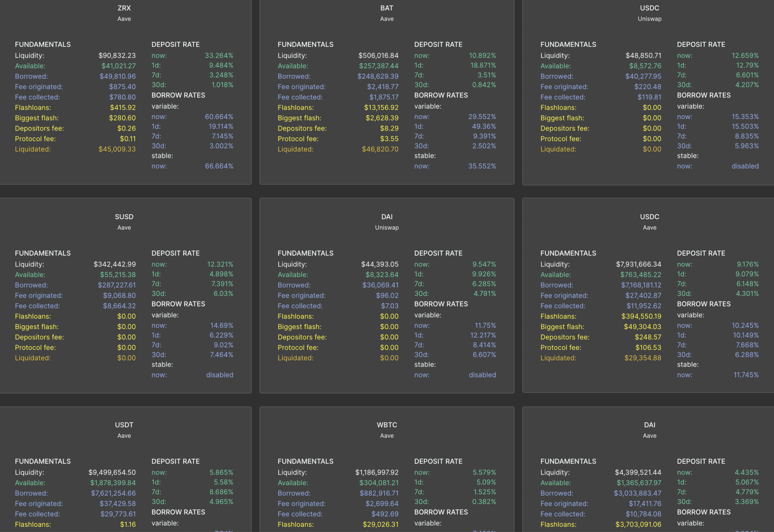Click SUSD borrowed $287,227.61

[117, 285]
